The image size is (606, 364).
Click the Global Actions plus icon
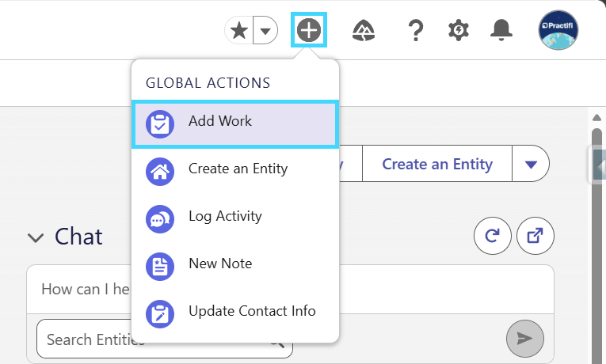click(x=309, y=30)
